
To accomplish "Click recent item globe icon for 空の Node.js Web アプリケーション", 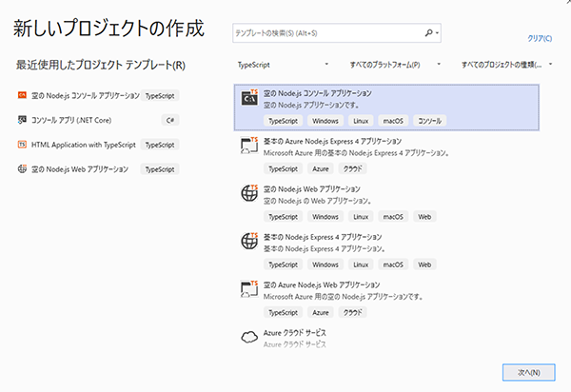I will point(22,169).
